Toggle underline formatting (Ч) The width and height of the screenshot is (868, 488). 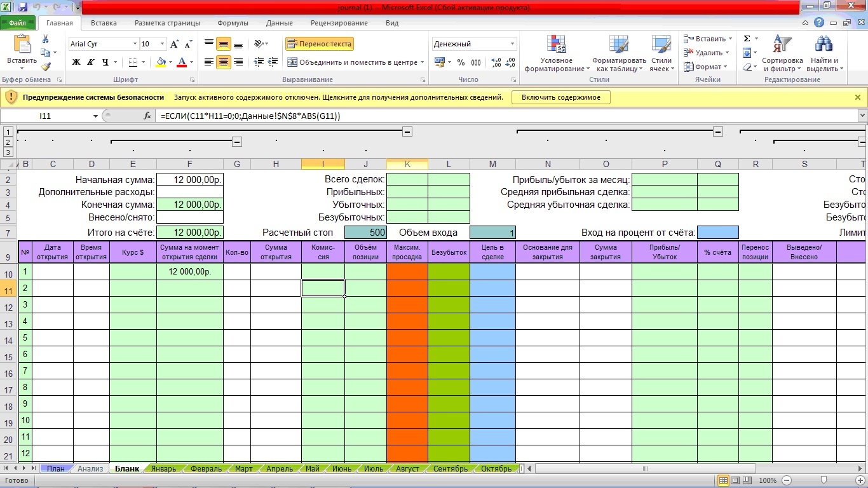point(105,62)
